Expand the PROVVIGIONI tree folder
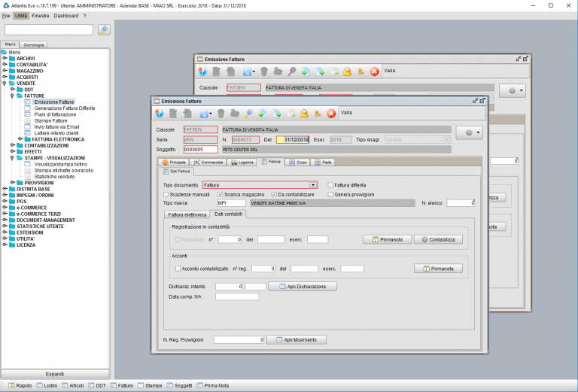 pyautogui.click(x=12, y=183)
